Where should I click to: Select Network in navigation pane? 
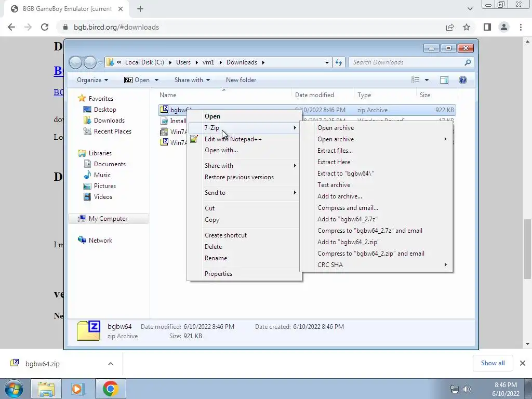100,241
